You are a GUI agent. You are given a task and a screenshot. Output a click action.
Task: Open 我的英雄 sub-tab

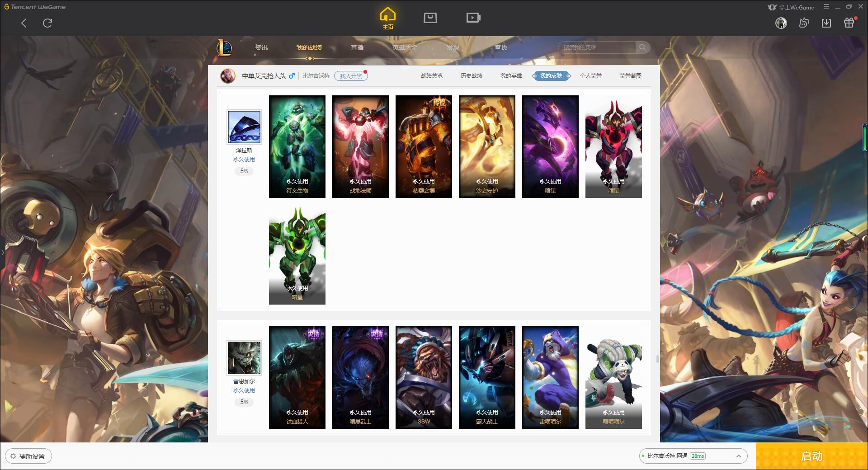click(x=511, y=76)
